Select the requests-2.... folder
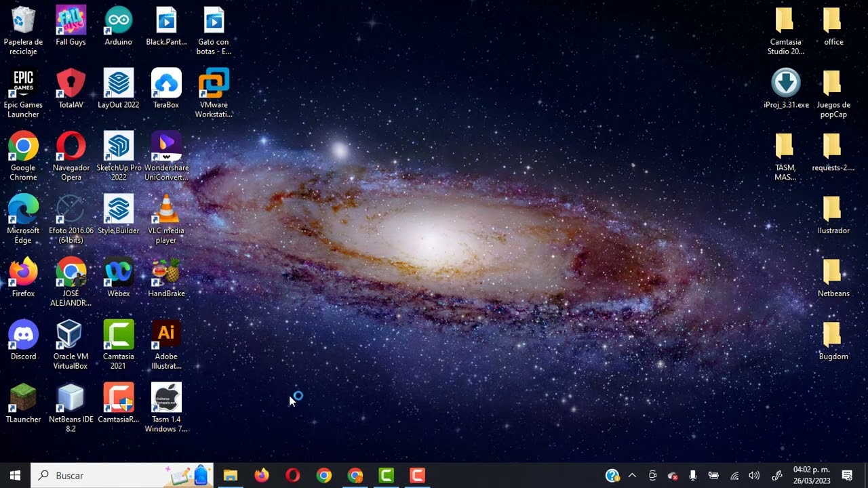The image size is (868, 488). tap(833, 152)
